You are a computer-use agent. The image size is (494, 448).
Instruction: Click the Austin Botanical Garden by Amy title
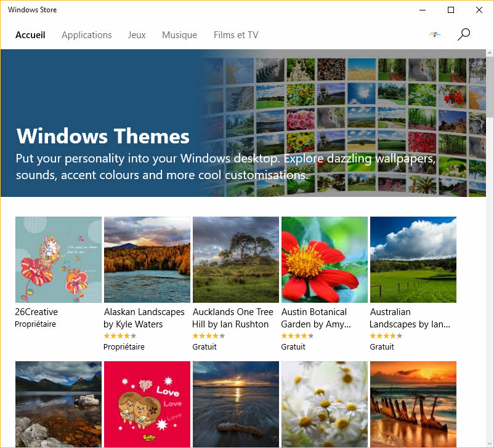click(x=316, y=318)
